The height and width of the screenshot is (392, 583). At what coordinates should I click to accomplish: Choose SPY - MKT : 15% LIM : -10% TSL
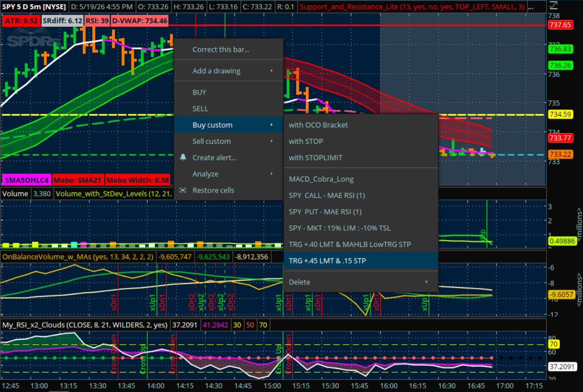(x=361, y=228)
